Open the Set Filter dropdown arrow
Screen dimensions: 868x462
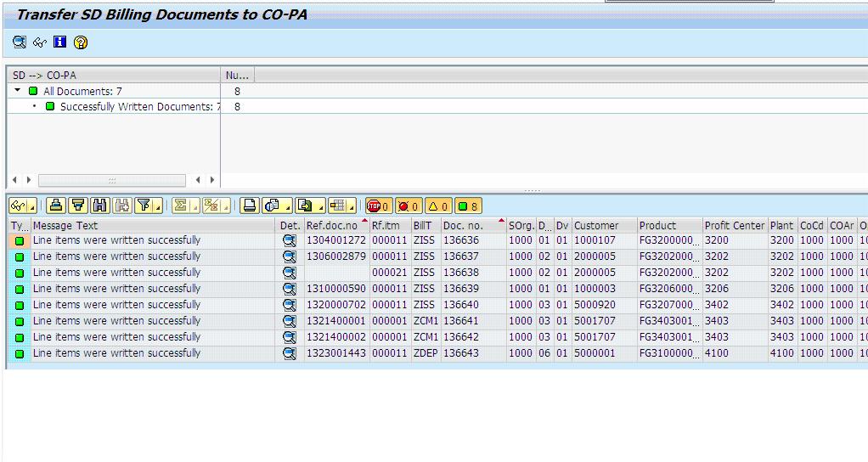tap(158, 207)
